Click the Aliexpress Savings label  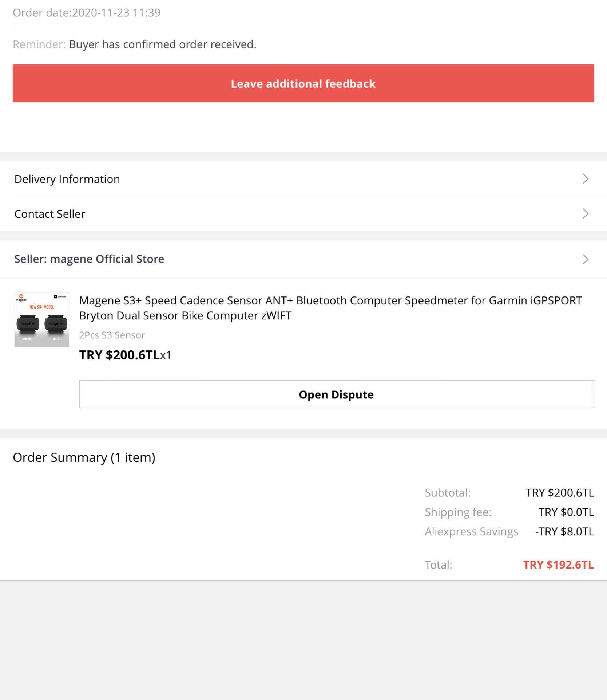[x=471, y=532]
